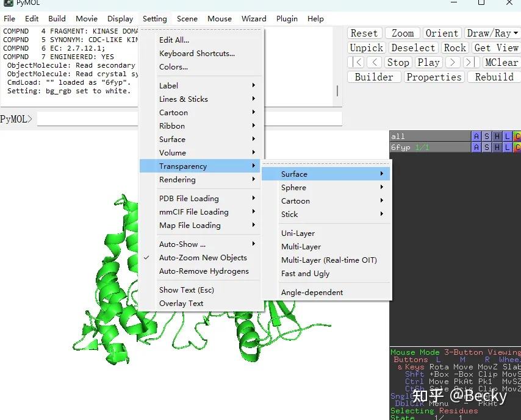Open the Edit menu
Image resolution: width=521 pixels, height=420 pixels.
32,19
